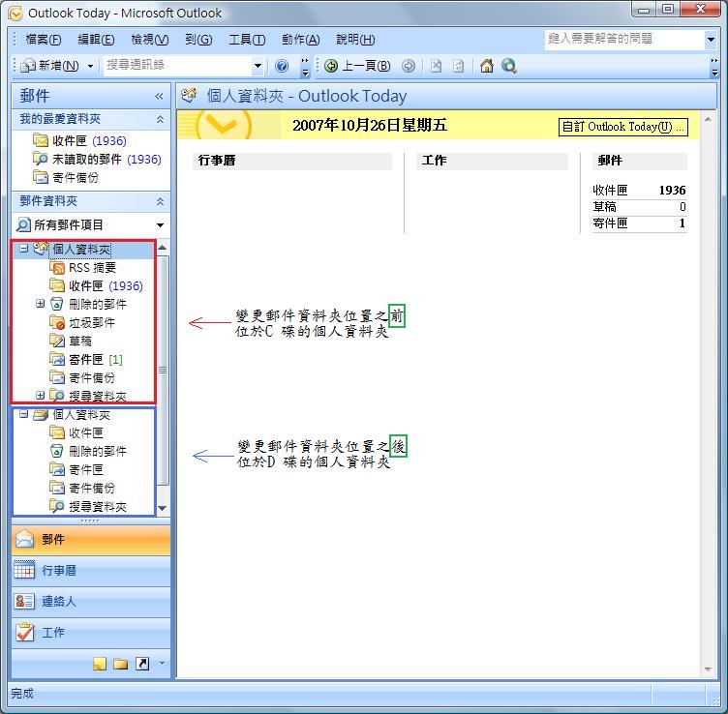Click the Stop page toolbar icon
The width and height of the screenshot is (728, 714).
436,66
